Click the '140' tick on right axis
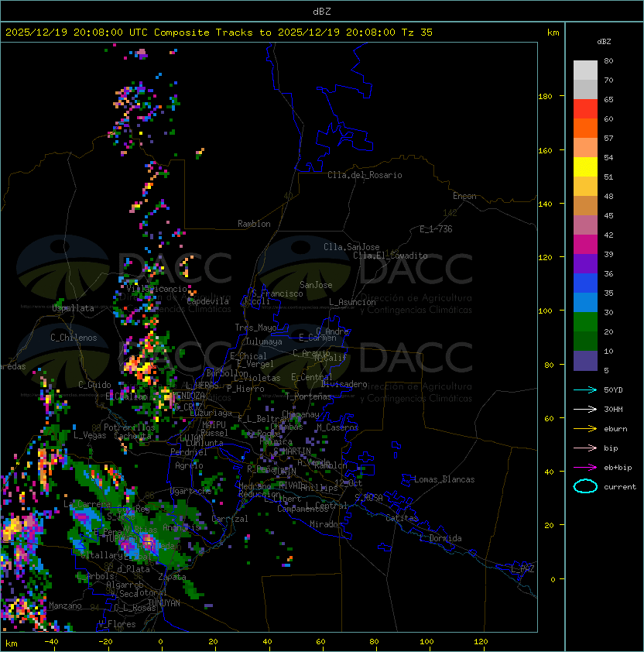Image resolution: width=644 pixels, height=652 pixels. coord(545,204)
